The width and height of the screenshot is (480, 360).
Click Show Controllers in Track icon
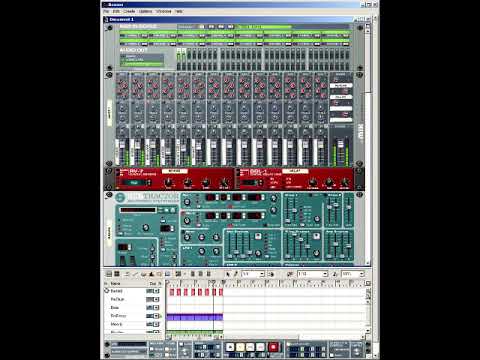pos(201,274)
